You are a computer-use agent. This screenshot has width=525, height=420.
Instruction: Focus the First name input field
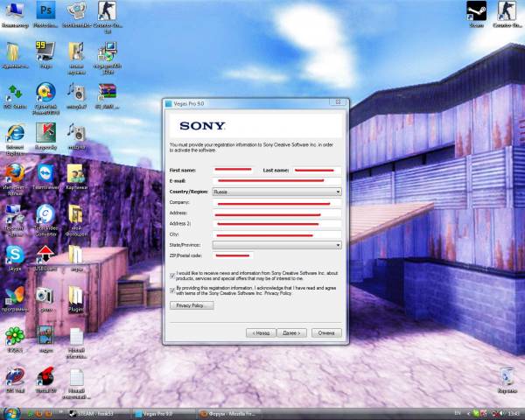click(x=233, y=170)
